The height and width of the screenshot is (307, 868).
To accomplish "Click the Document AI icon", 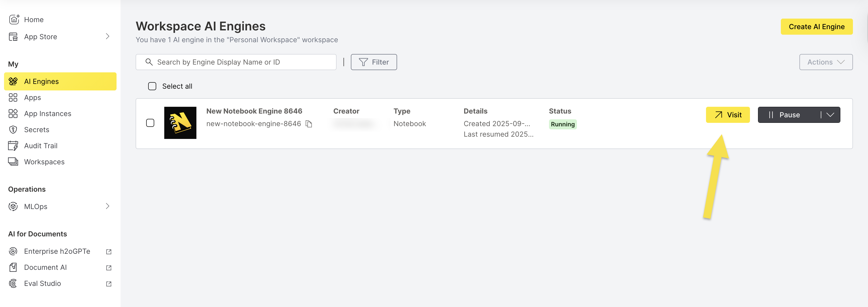I will (13, 268).
